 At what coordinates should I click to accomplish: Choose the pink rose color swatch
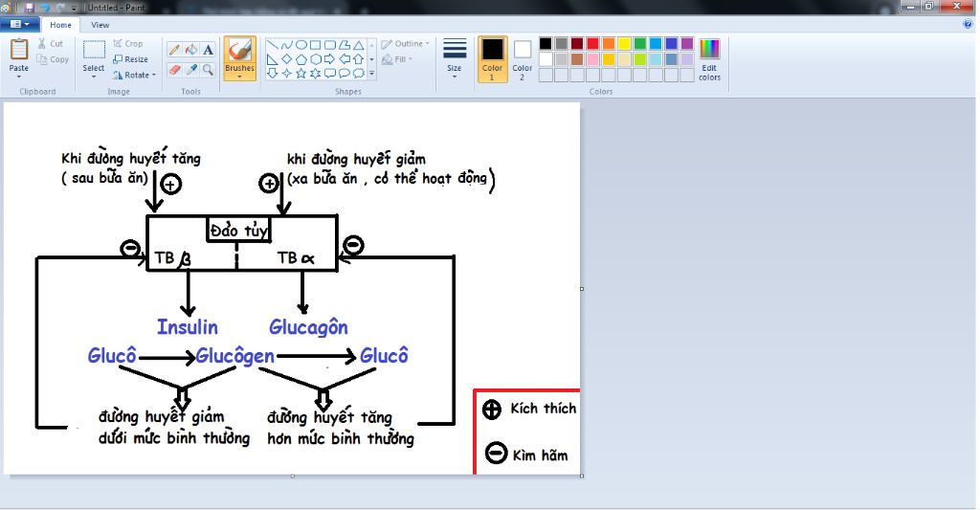point(592,59)
